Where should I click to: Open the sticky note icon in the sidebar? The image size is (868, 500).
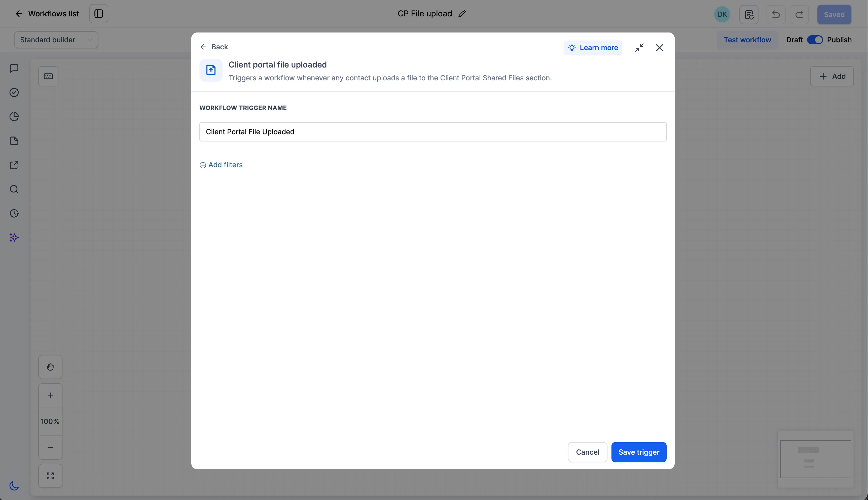point(14,141)
